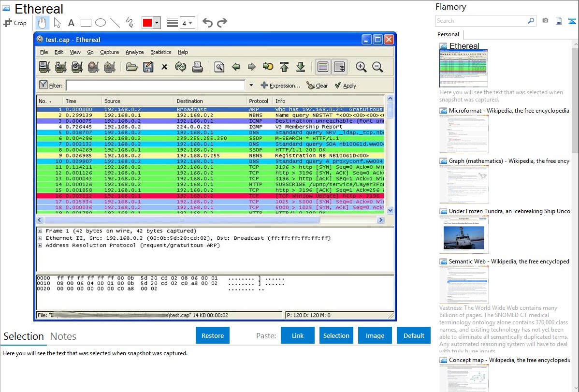This screenshot has height=392, width=579.
Task: Toggle auto scroll in live capture
Action: point(339,67)
